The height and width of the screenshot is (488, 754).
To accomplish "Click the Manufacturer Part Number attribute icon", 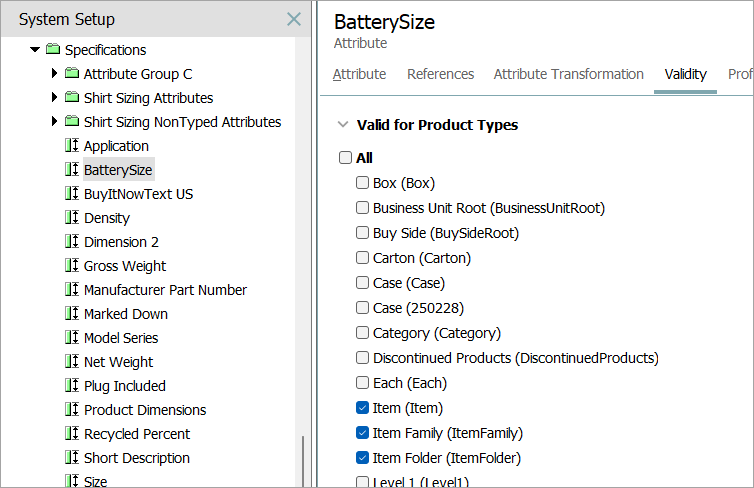I will [72, 289].
